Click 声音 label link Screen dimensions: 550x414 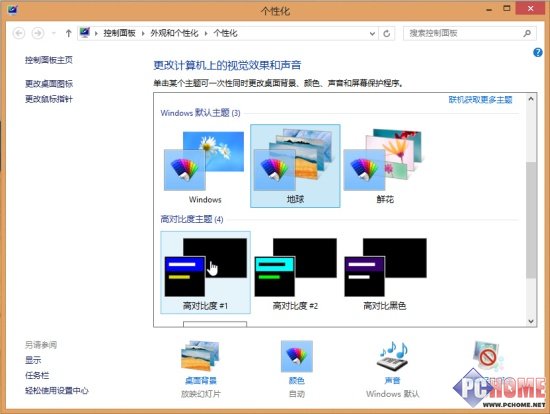[393, 380]
